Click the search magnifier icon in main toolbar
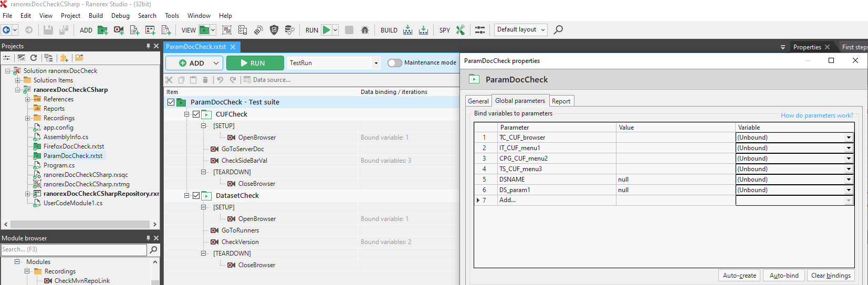868x285 pixels. click(558, 30)
